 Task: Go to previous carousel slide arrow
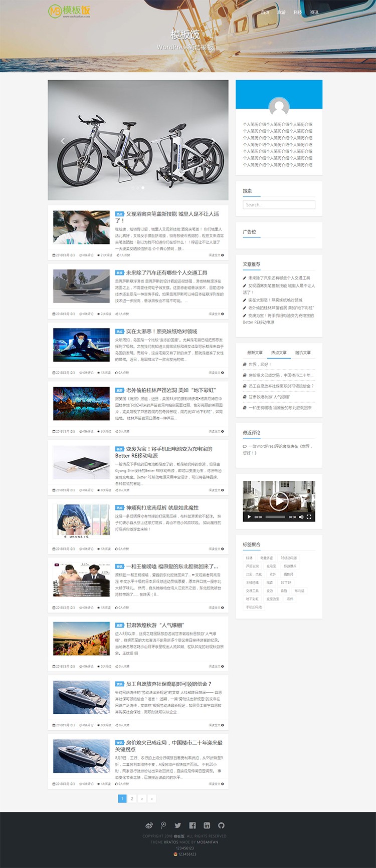[62, 141]
